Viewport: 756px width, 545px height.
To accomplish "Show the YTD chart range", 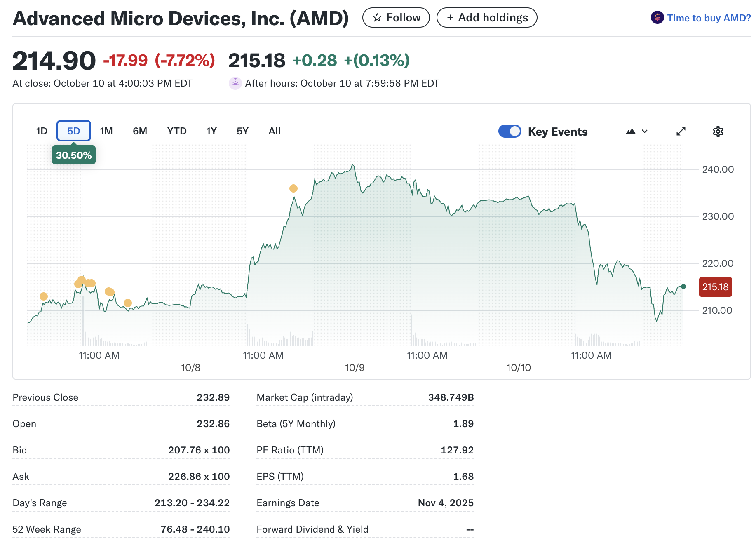I will pos(177,131).
